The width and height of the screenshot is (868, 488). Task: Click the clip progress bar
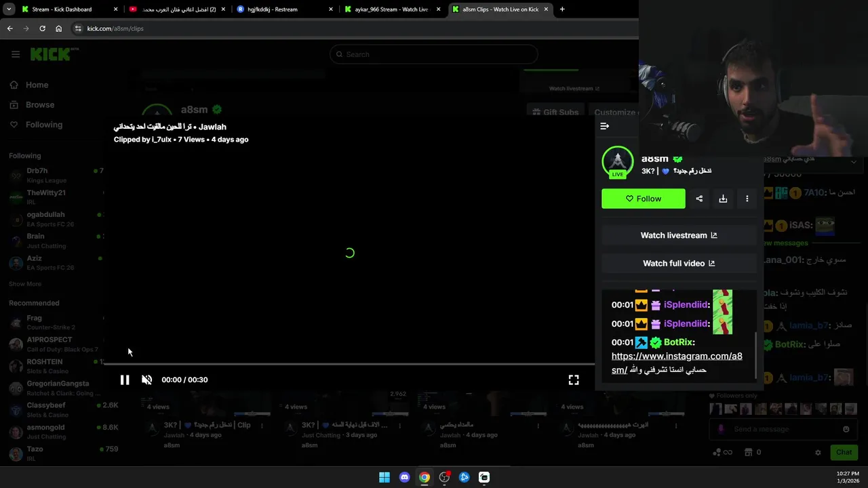click(x=349, y=364)
